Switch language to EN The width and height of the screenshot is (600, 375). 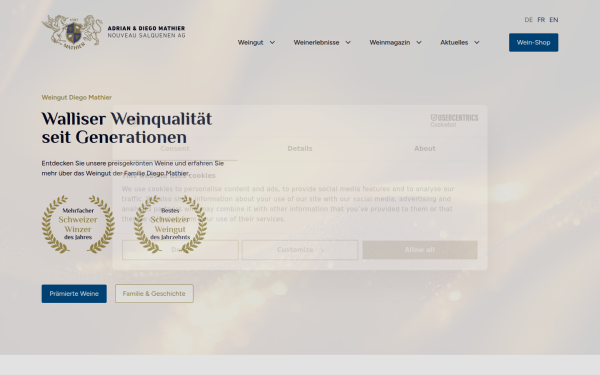pos(554,20)
